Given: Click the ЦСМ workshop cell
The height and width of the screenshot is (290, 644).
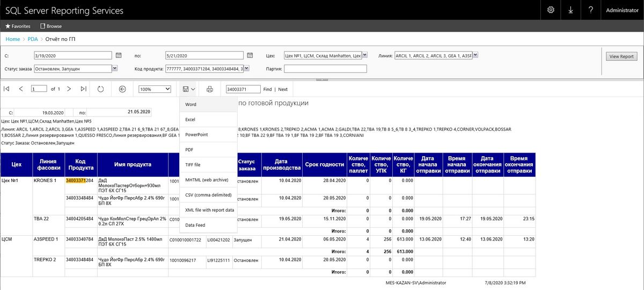Looking at the screenshot, I should 7,239.
